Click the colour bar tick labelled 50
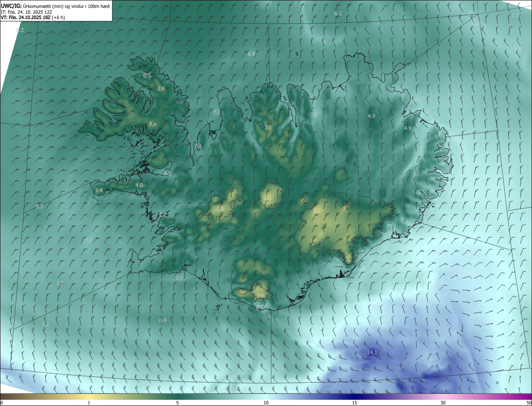The image size is (532, 406). coord(529,403)
